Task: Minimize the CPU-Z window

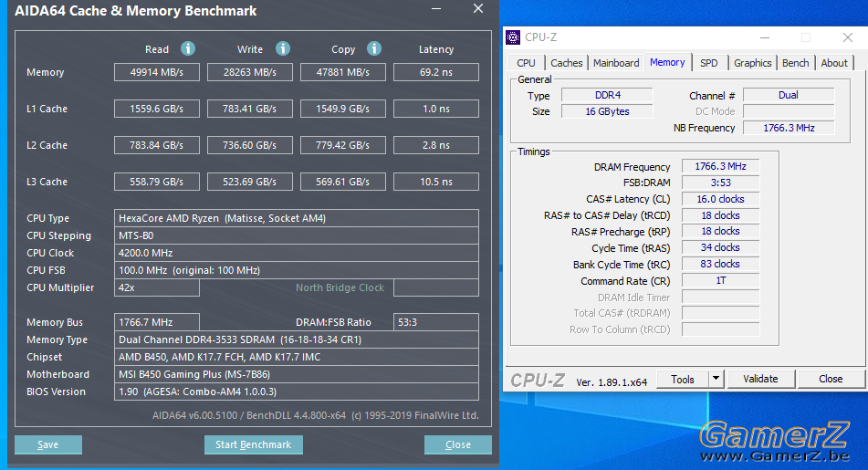Action: point(765,37)
